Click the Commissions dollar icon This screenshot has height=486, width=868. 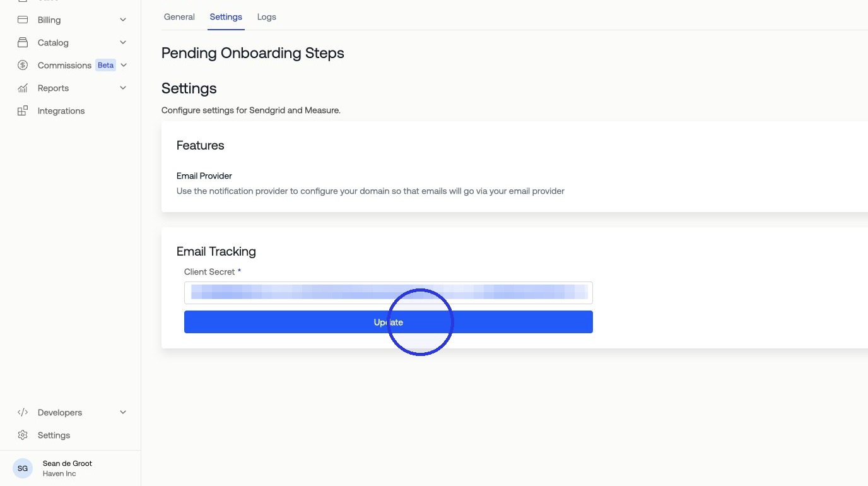point(23,65)
